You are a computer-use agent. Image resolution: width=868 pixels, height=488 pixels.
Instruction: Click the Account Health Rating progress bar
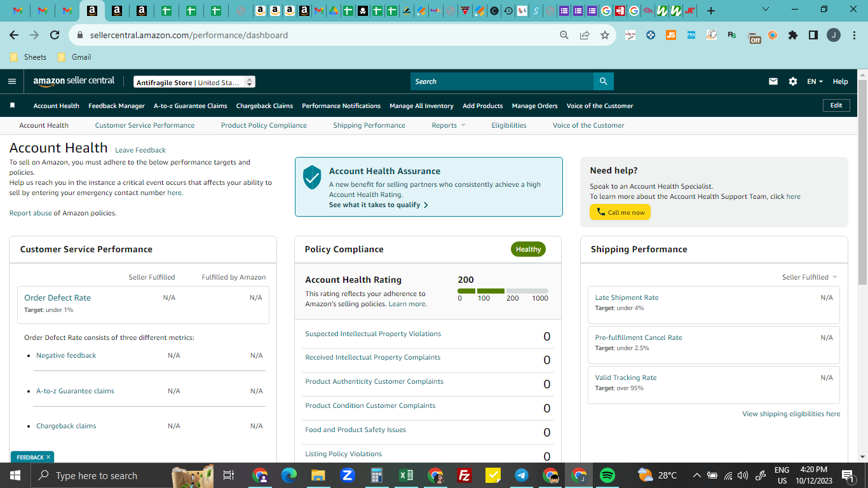[x=503, y=291]
